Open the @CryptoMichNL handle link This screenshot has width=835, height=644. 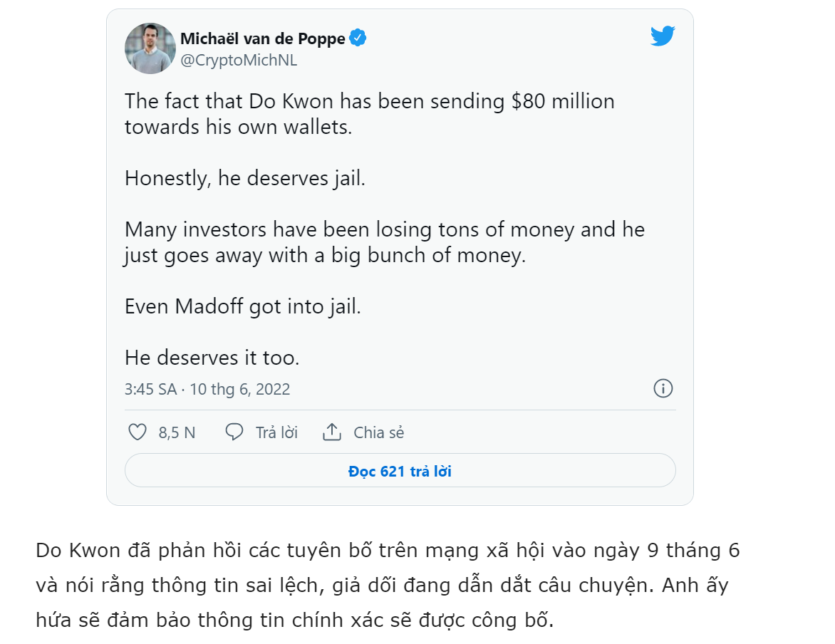pyautogui.click(x=239, y=60)
